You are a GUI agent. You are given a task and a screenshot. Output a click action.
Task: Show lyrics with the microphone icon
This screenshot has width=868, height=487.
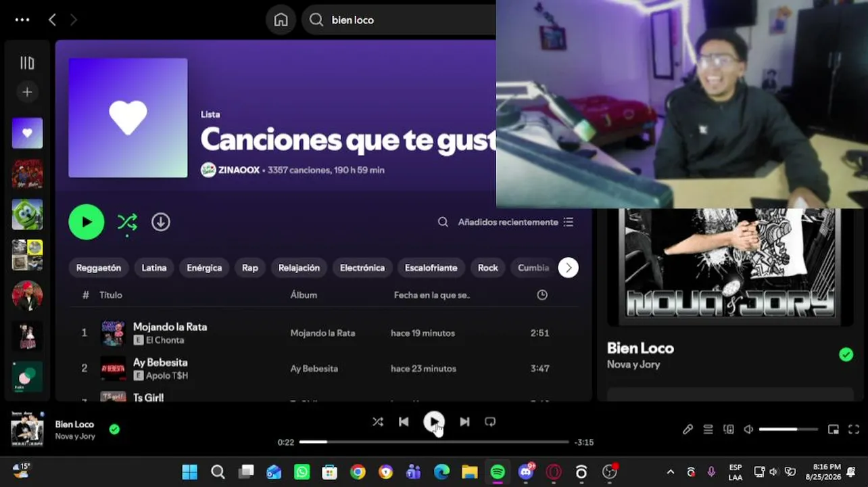click(x=688, y=430)
